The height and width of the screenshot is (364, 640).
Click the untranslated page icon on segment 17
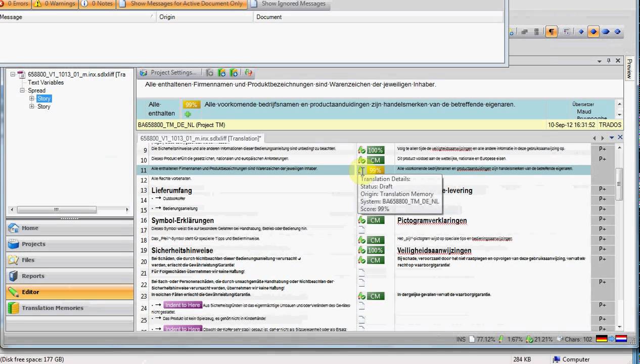(361, 230)
